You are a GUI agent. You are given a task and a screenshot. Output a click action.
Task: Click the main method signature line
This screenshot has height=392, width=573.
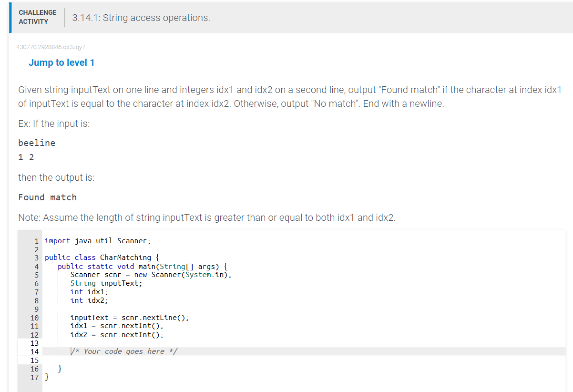tap(143, 266)
